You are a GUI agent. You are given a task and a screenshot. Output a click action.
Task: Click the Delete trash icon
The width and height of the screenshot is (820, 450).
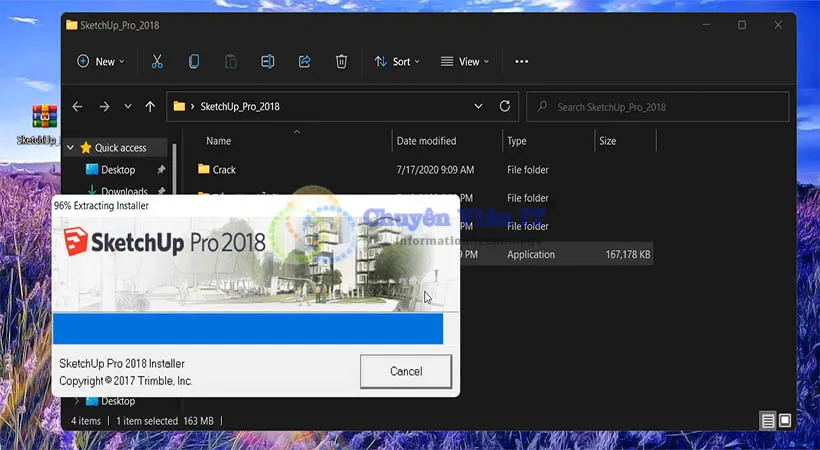341,62
